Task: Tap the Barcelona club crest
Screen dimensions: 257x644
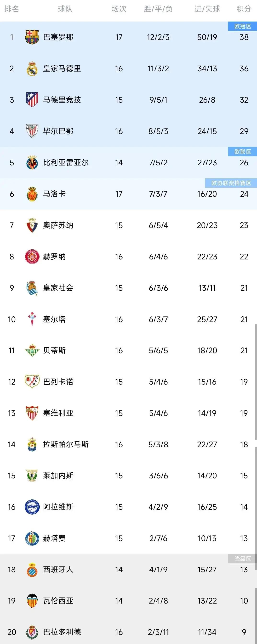Action: pos(32,37)
